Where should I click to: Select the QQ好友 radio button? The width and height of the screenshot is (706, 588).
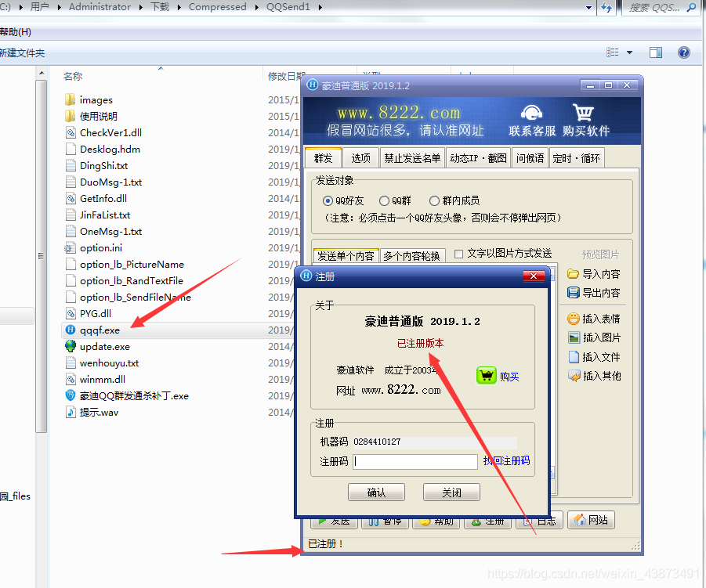point(328,200)
